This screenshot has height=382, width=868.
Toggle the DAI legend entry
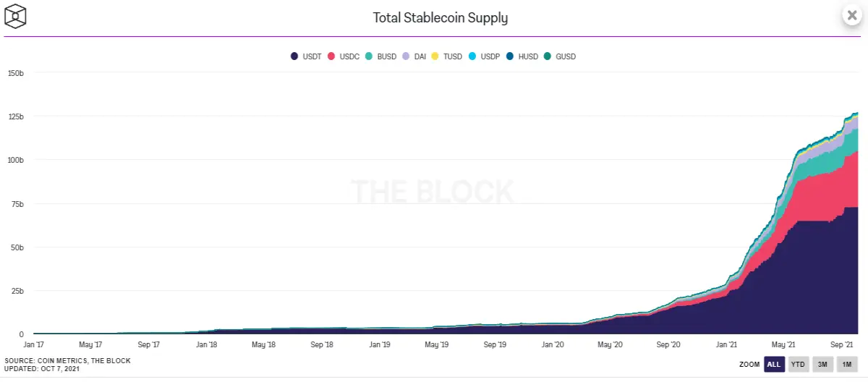(x=414, y=56)
